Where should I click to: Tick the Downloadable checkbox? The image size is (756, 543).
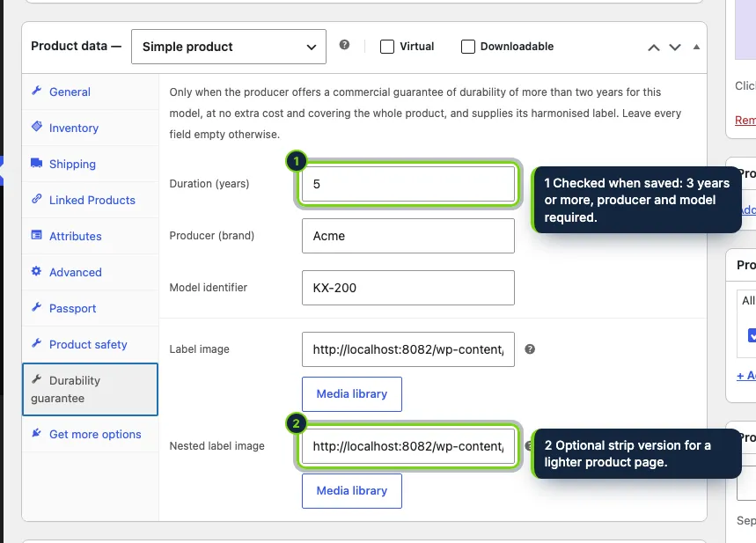click(468, 47)
